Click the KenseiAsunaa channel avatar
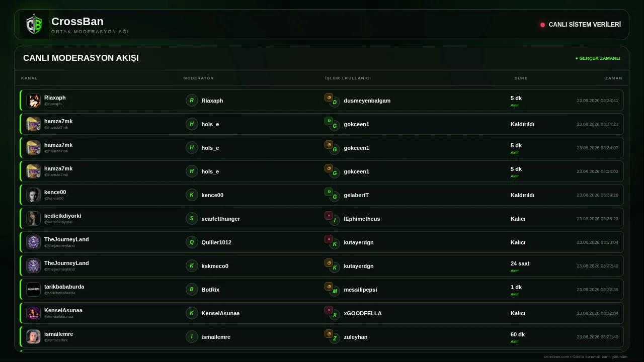Image resolution: width=644 pixels, height=362 pixels. click(33, 313)
